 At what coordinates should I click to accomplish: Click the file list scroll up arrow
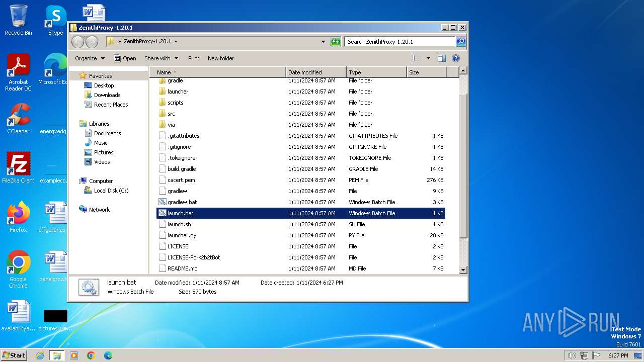click(x=463, y=71)
